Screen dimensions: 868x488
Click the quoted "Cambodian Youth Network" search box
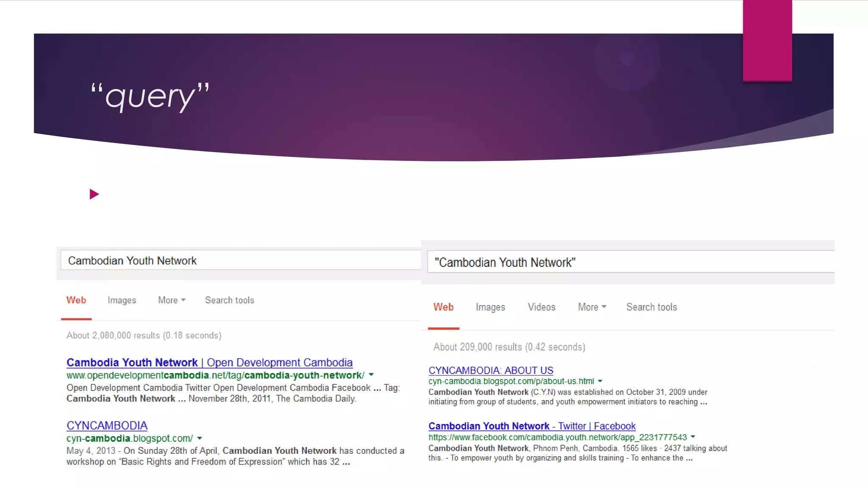pos(631,263)
